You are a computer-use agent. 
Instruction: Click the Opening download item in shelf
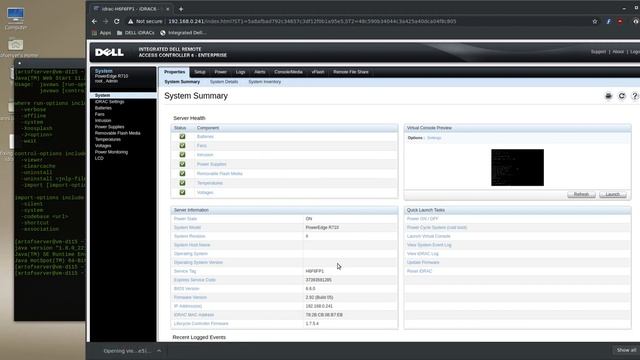tap(127, 351)
